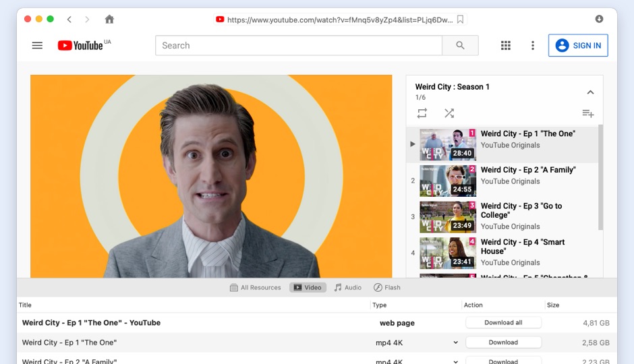The image size is (634, 364).
Task: Select the address bar URL
Action: 340,20
